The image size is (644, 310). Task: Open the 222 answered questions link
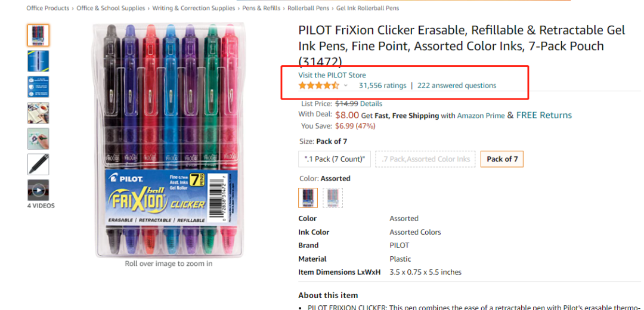coord(457,85)
